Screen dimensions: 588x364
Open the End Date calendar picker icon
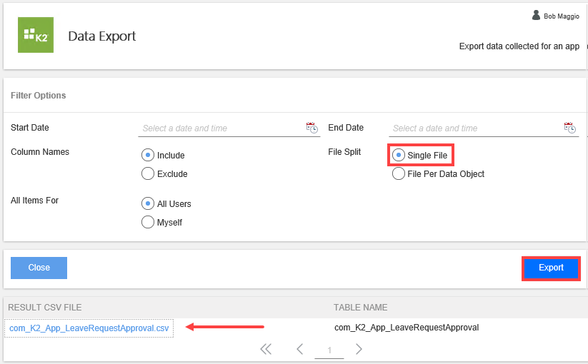(x=569, y=128)
